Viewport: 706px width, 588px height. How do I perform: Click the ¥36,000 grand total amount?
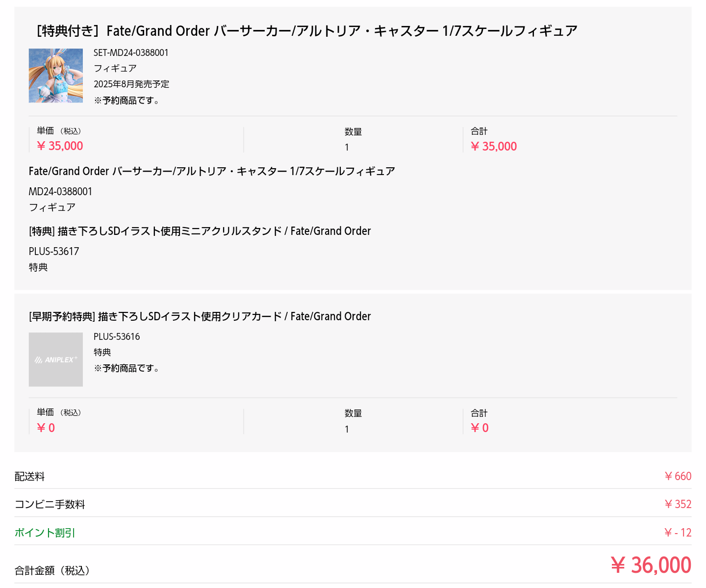[651, 565]
